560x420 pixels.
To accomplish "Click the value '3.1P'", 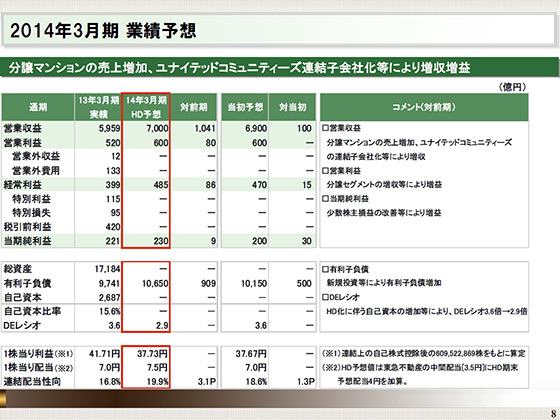I will click(x=206, y=382).
